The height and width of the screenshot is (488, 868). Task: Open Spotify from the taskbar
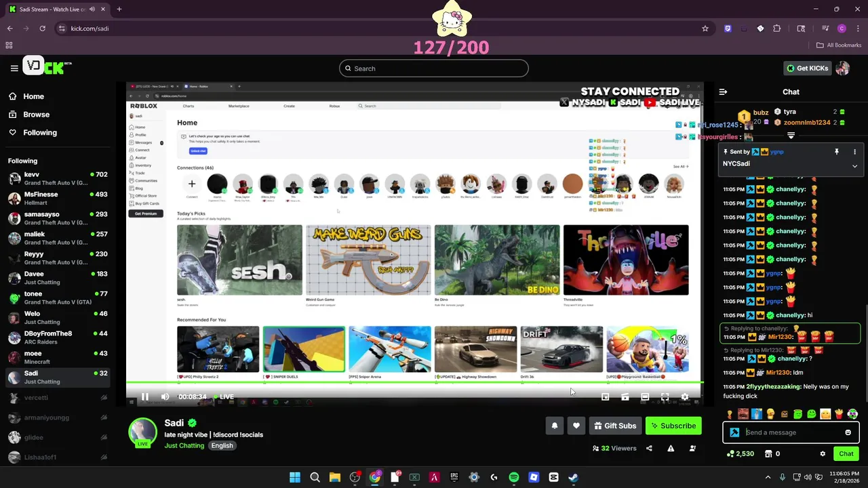coord(513,477)
